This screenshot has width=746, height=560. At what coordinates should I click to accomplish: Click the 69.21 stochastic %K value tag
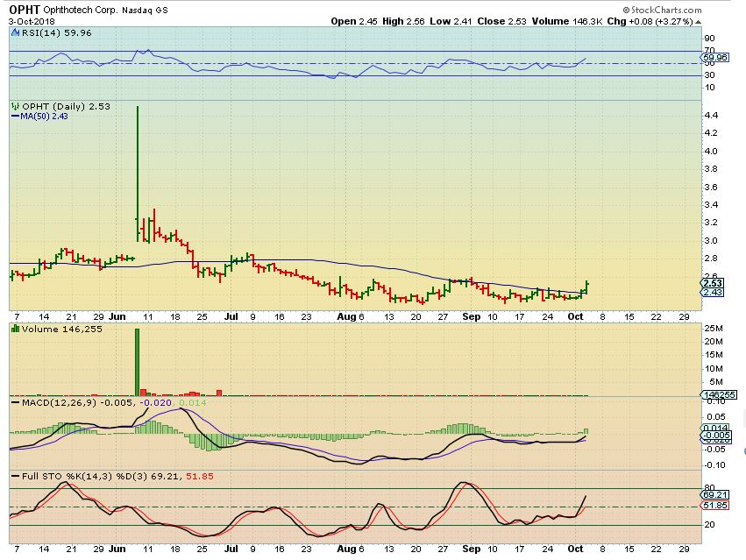714,494
